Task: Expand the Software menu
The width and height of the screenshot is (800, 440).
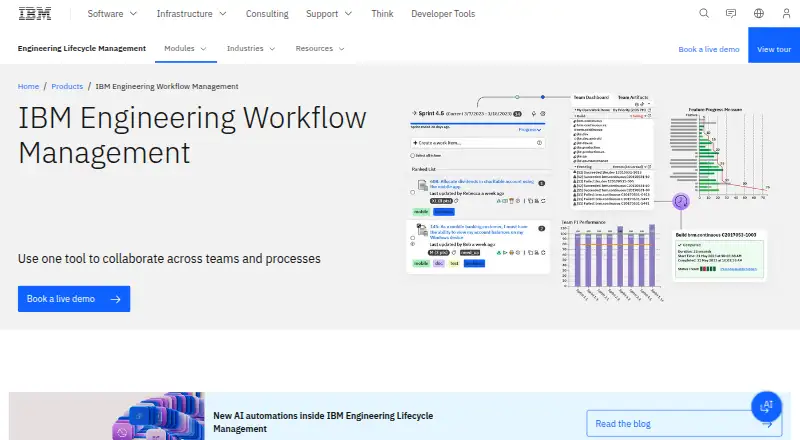Action: pos(112,14)
